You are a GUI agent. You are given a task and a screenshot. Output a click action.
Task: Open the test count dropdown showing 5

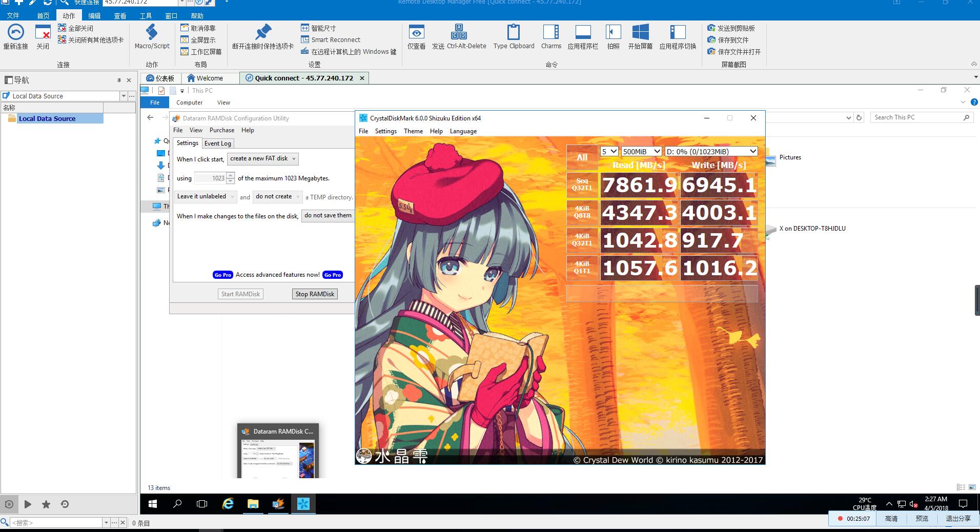[609, 152]
